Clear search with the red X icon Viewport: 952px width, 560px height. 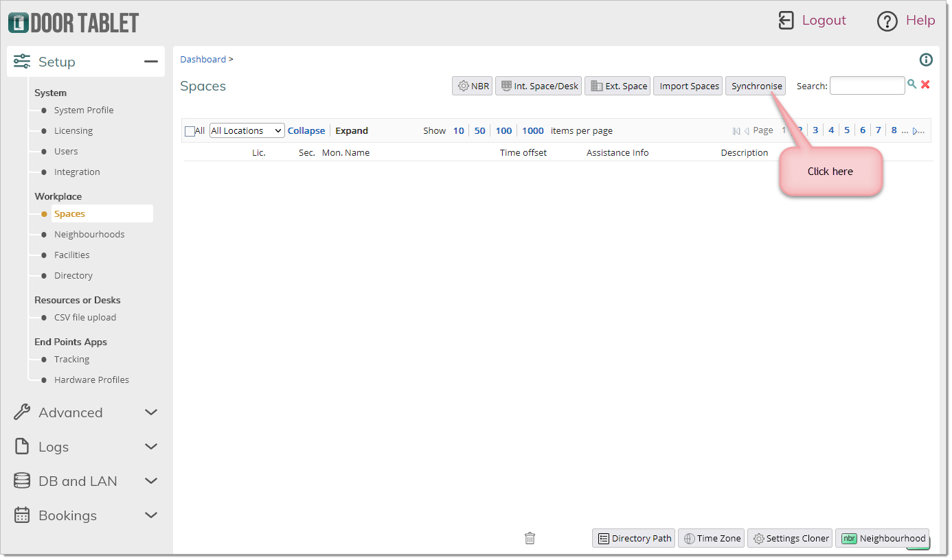pos(925,84)
